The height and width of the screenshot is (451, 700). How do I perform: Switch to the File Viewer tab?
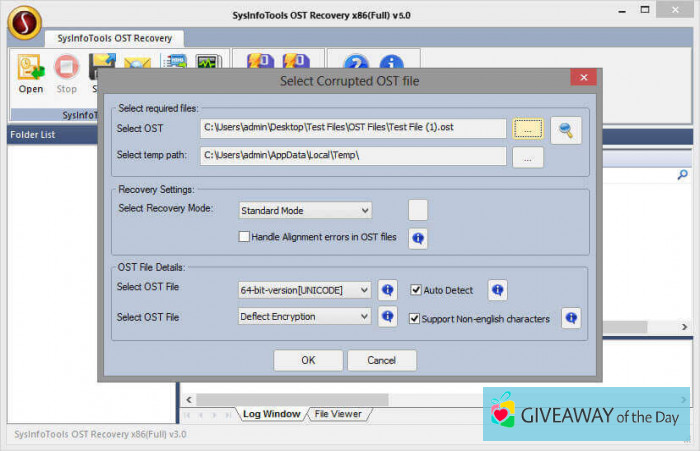[338, 413]
